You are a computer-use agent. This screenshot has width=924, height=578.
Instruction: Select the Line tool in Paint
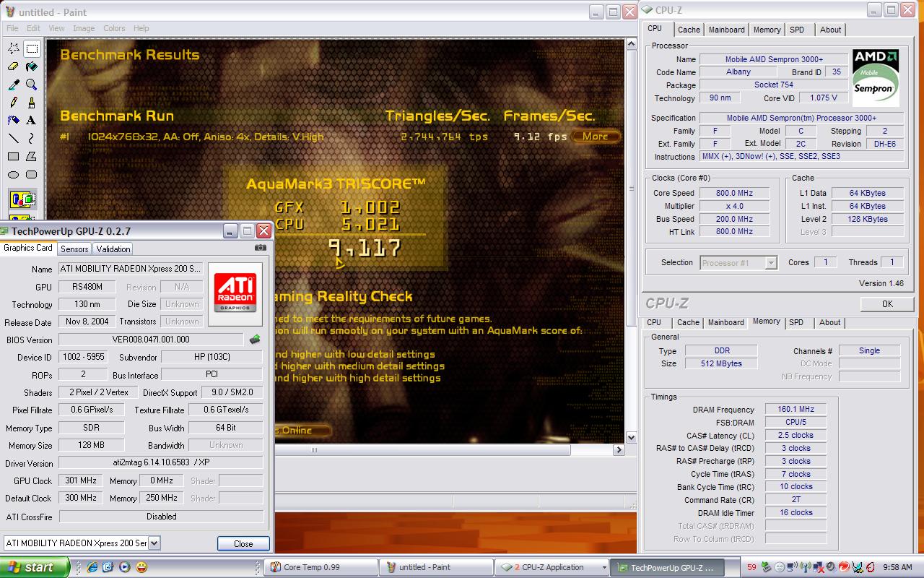(x=14, y=138)
